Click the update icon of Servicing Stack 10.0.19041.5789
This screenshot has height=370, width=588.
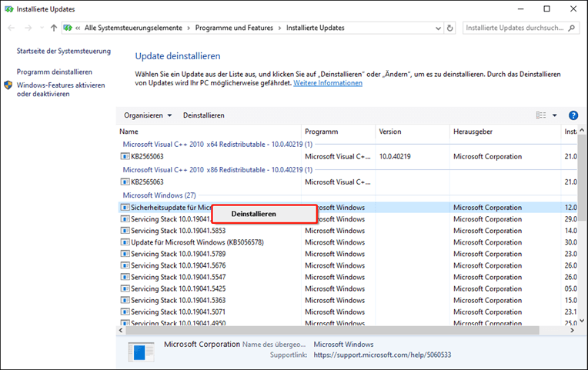point(125,254)
